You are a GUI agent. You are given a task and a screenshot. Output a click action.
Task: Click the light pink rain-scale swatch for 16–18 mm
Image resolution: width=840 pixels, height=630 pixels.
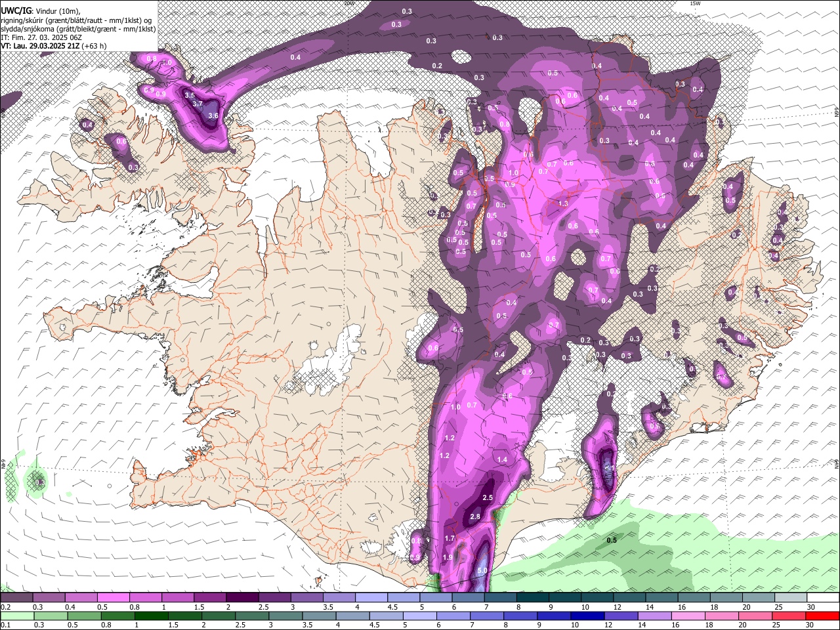688,616
